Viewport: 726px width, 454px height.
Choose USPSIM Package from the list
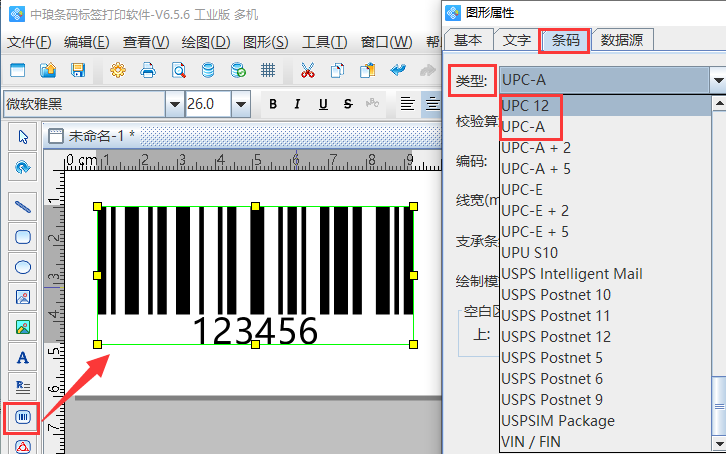pyautogui.click(x=606, y=420)
